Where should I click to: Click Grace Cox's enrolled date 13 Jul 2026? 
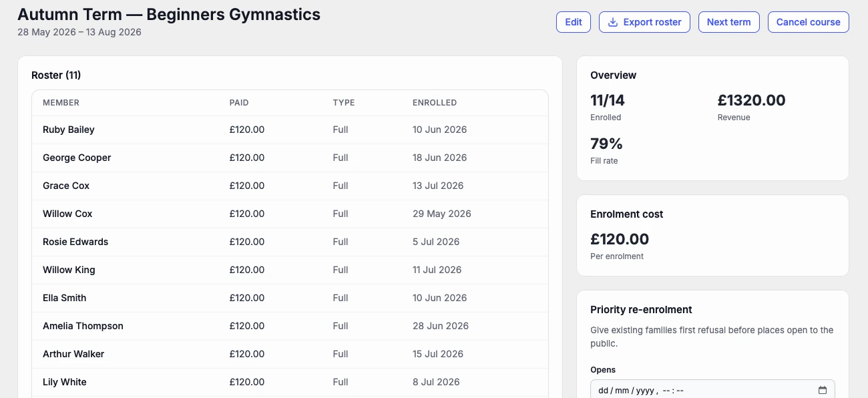438,186
